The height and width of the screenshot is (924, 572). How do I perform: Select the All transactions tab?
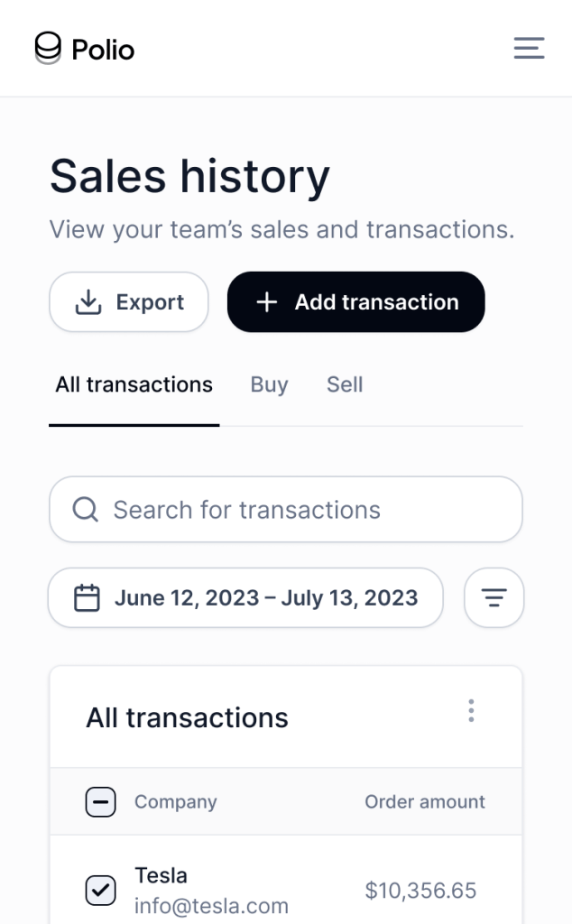point(134,385)
